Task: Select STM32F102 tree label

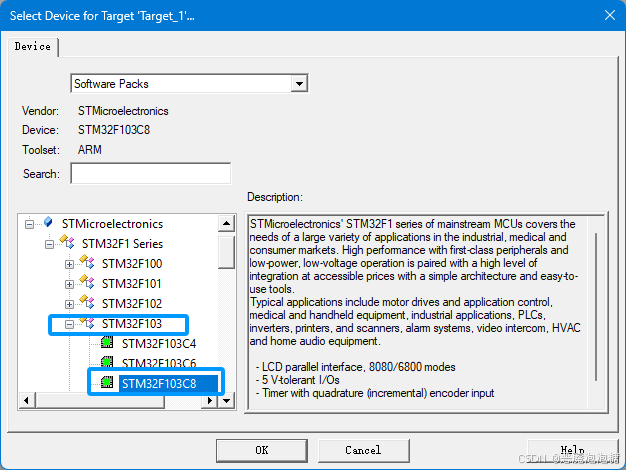Action: point(132,304)
